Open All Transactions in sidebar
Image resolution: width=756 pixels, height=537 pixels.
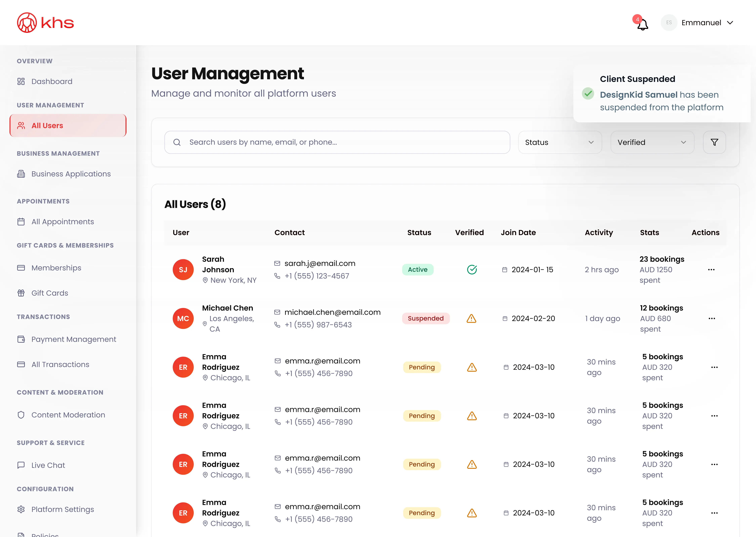coord(53,364)
